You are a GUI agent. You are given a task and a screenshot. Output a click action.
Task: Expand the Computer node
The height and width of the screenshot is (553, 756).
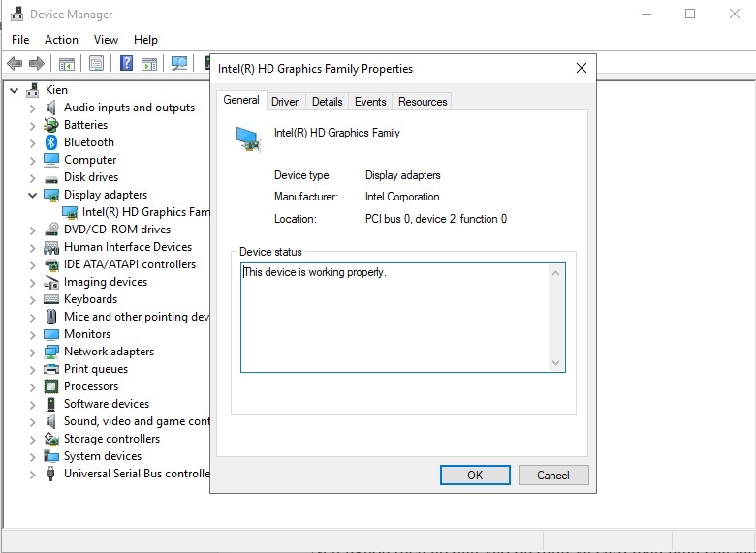[x=32, y=160]
